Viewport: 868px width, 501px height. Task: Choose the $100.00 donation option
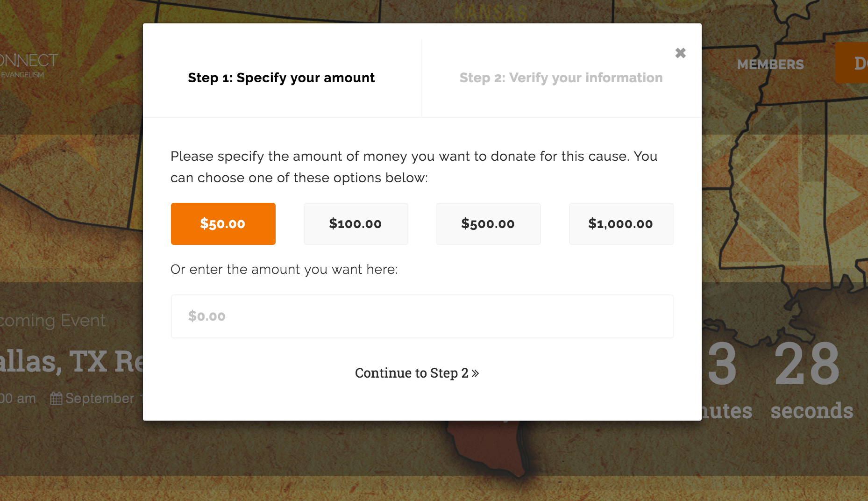click(x=356, y=224)
